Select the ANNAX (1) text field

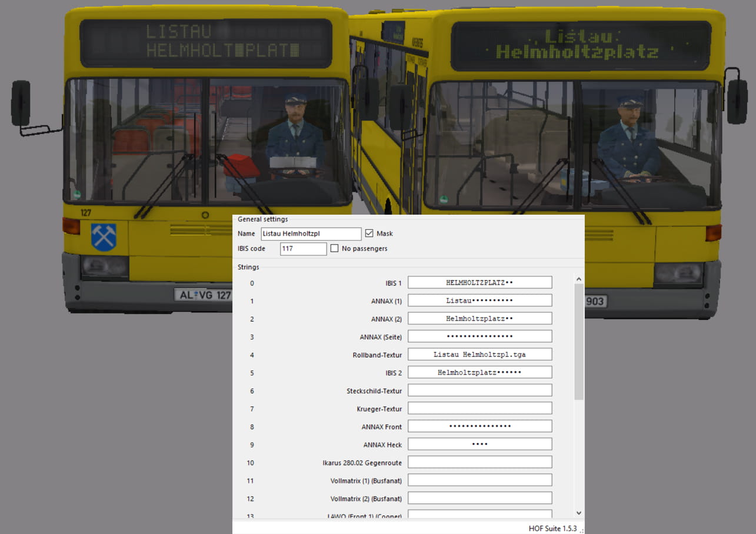479,301
